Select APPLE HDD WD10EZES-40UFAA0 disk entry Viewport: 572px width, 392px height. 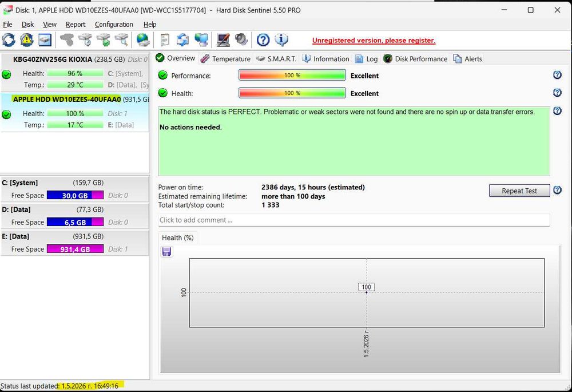coord(75,112)
